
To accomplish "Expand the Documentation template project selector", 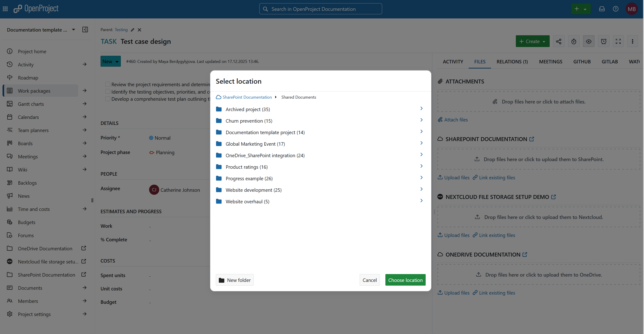I will 73,30.
